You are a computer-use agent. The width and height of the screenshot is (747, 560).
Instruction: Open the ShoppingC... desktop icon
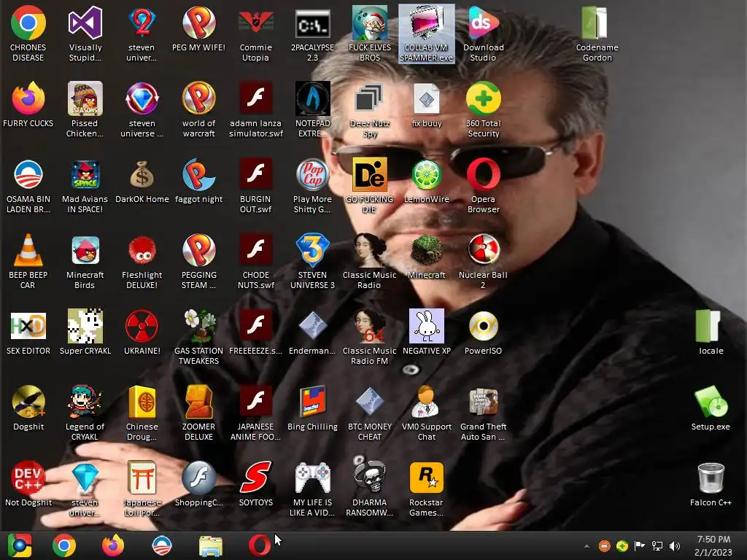coord(198,477)
